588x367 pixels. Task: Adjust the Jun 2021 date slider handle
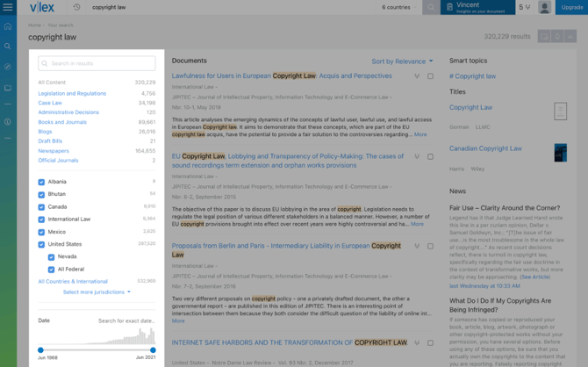(x=153, y=350)
